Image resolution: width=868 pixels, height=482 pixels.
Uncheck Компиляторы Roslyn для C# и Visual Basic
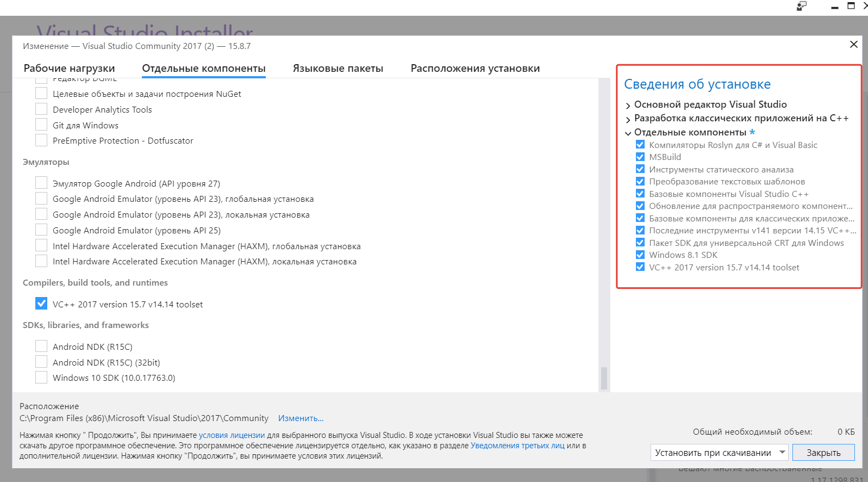pyautogui.click(x=640, y=145)
